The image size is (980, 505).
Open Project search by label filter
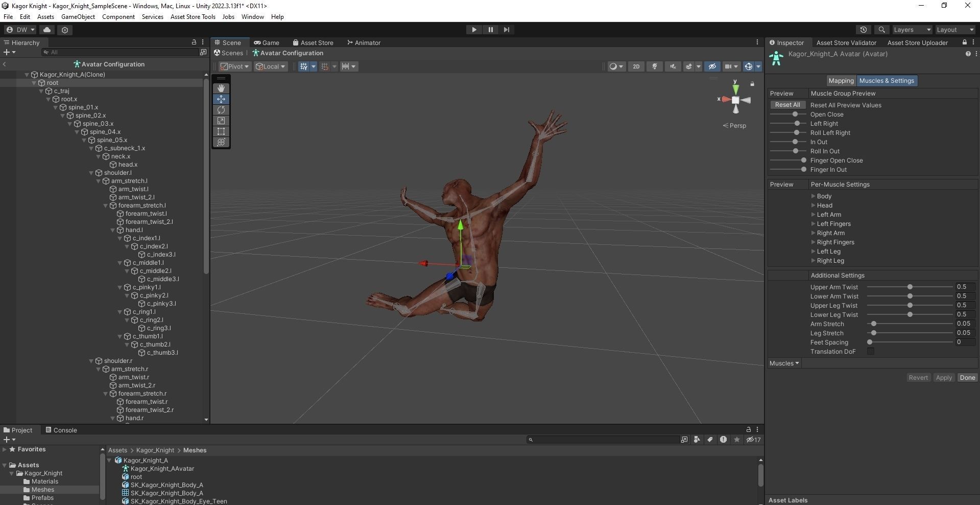[x=710, y=440]
